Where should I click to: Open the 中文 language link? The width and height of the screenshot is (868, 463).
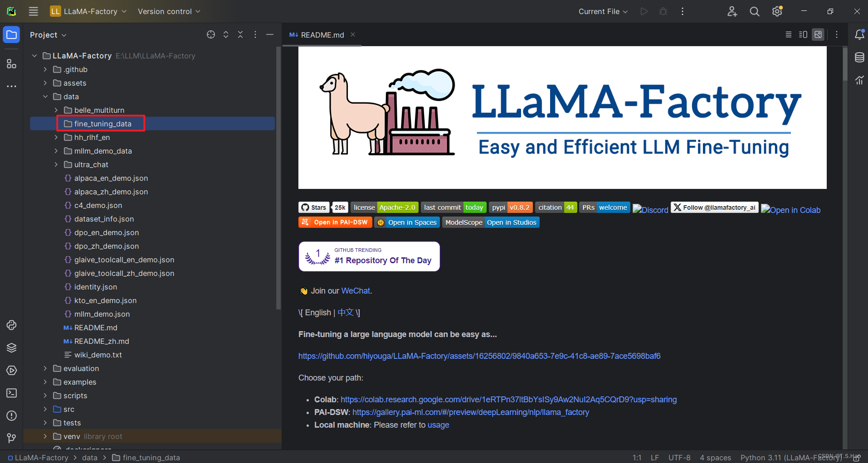point(346,313)
